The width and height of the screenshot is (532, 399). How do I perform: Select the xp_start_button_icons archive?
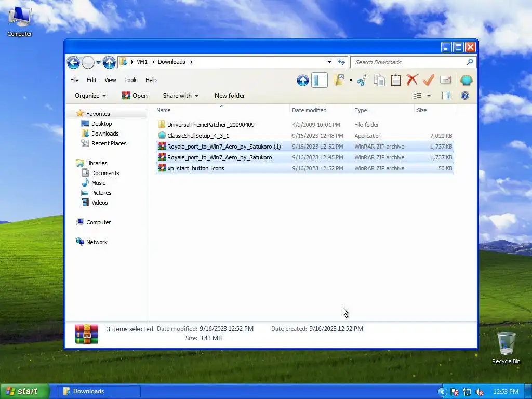pyautogui.click(x=304, y=168)
